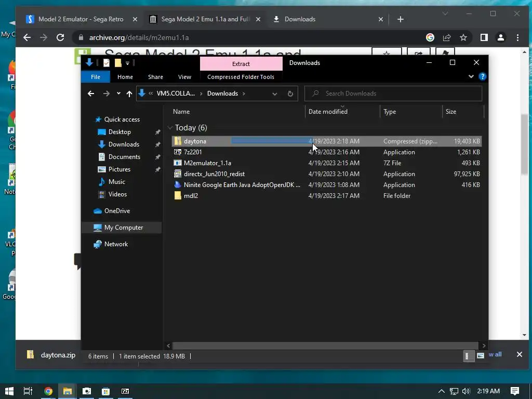The image size is (532, 399).
Task: Open Music in navigation pane
Action: coord(117,182)
